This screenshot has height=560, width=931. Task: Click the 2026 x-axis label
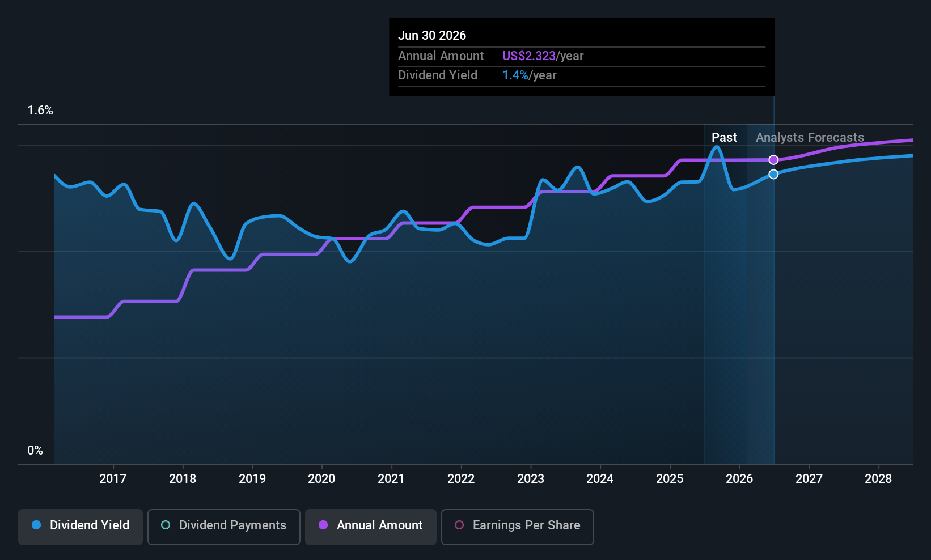coord(739,478)
